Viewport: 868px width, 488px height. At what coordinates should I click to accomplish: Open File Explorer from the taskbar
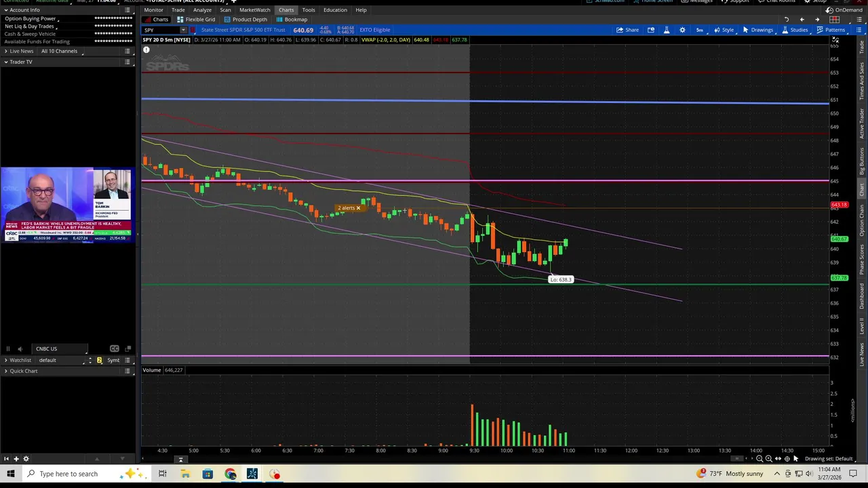tap(185, 474)
